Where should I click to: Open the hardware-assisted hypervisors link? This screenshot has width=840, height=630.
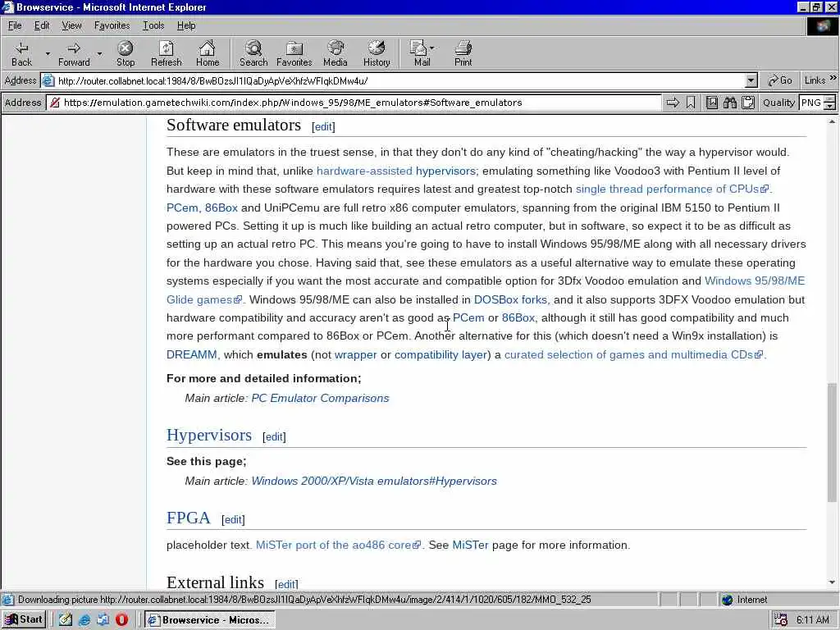click(396, 171)
